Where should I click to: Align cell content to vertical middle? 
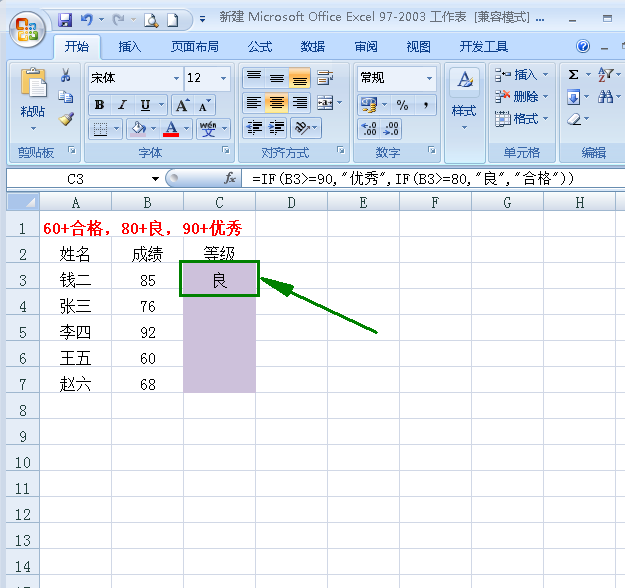pyautogui.click(x=277, y=77)
